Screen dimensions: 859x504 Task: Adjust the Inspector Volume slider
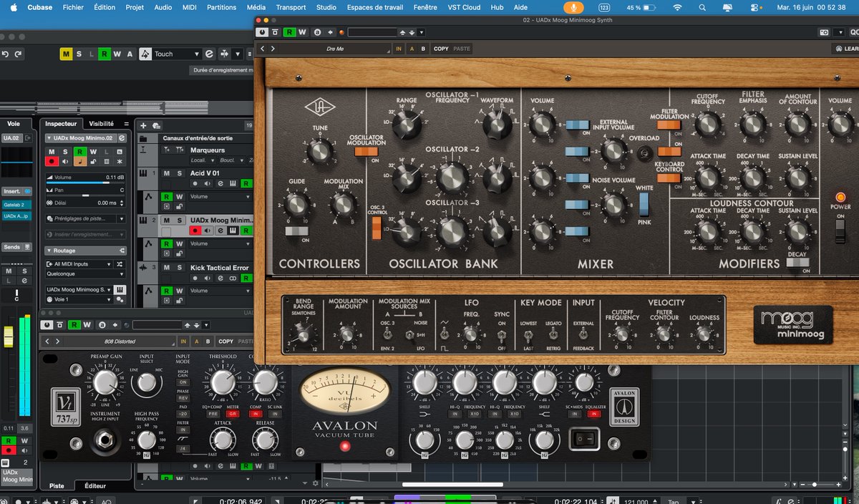[x=85, y=184]
